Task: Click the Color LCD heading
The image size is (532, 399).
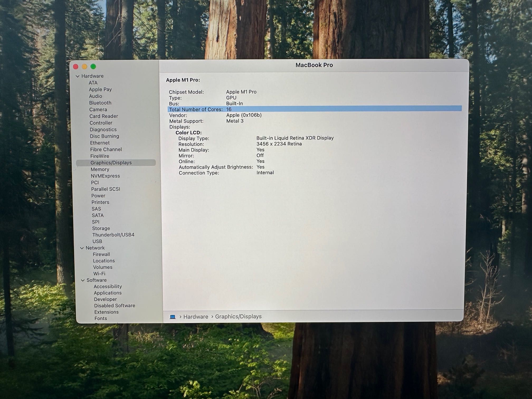Action: (189, 132)
